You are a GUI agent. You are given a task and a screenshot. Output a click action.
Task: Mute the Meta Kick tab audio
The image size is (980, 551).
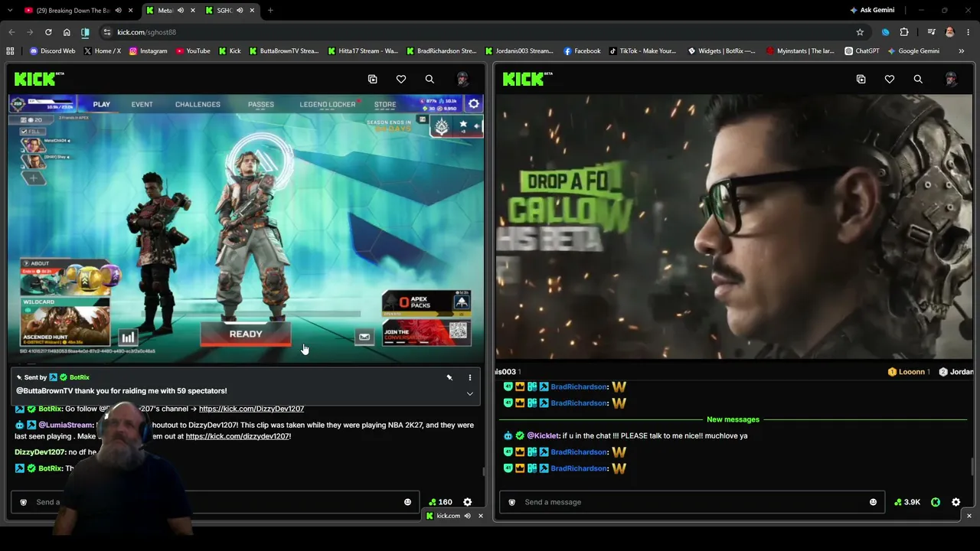[180, 10]
